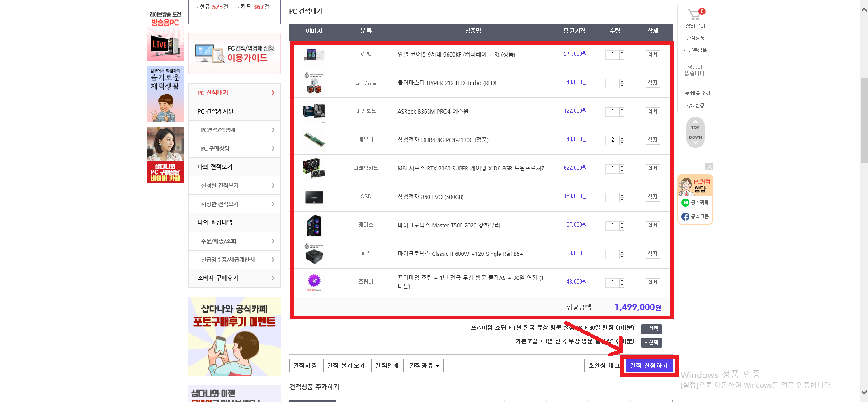Open the Facebook 공식그룹 link
The width and height of the screenshot is (868, 402).
coord(695,217)
